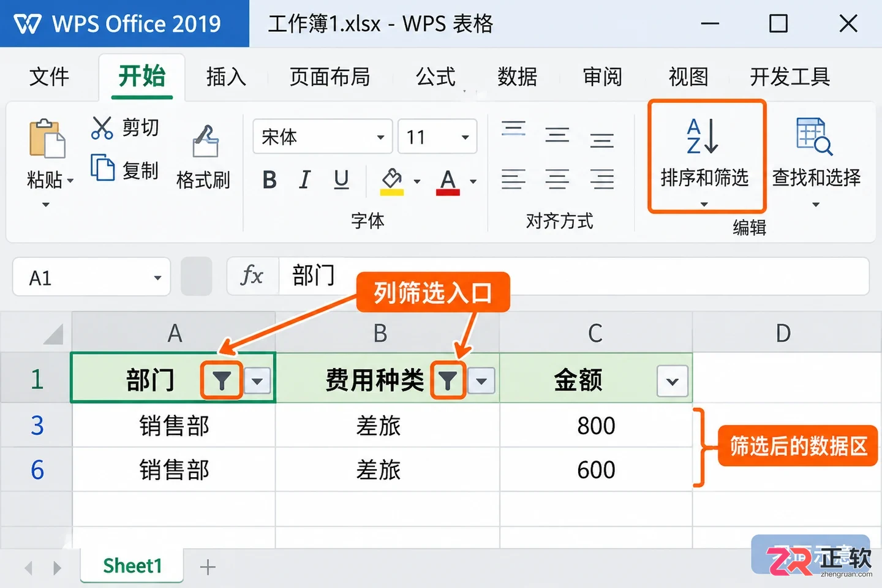The width and height of the screenshot is (882, 588).
Task: Click the Name Box showing A1
Action: 91,277
